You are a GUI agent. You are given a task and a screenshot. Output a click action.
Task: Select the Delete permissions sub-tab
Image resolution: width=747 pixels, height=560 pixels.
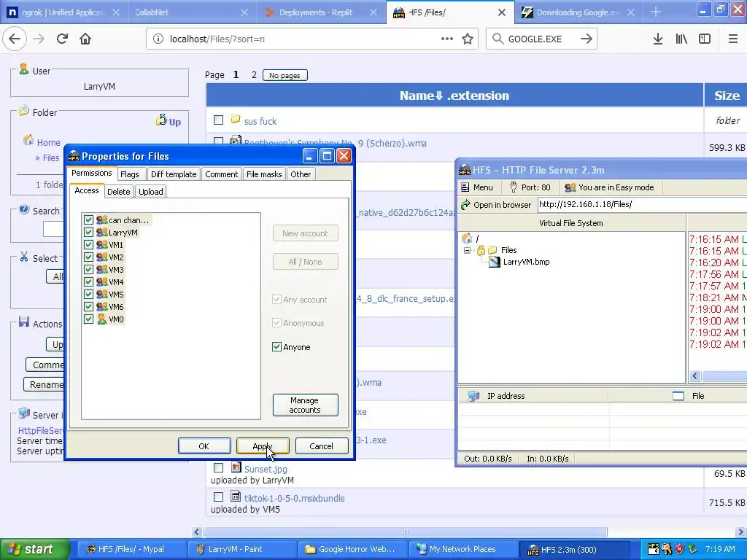tap(119, 192)
